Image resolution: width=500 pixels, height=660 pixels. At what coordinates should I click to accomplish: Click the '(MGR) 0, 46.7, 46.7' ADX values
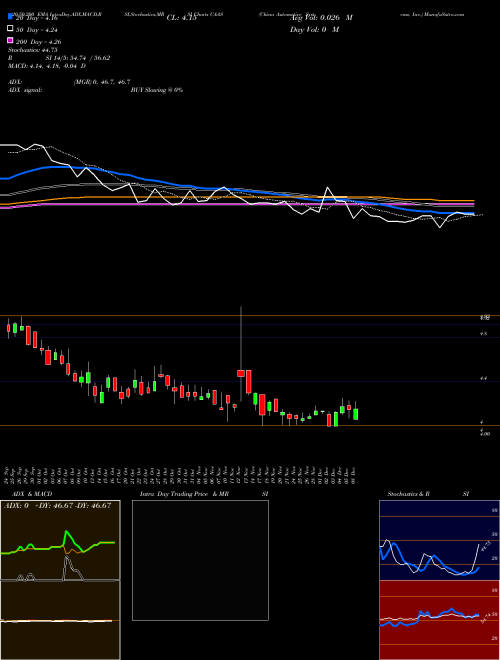(x=102, y=82)
